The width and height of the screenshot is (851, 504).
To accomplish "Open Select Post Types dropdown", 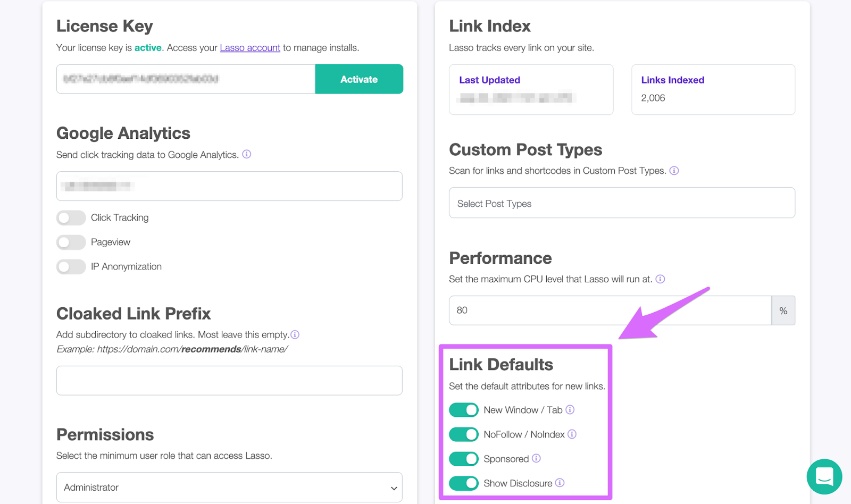I will (622, 203).
